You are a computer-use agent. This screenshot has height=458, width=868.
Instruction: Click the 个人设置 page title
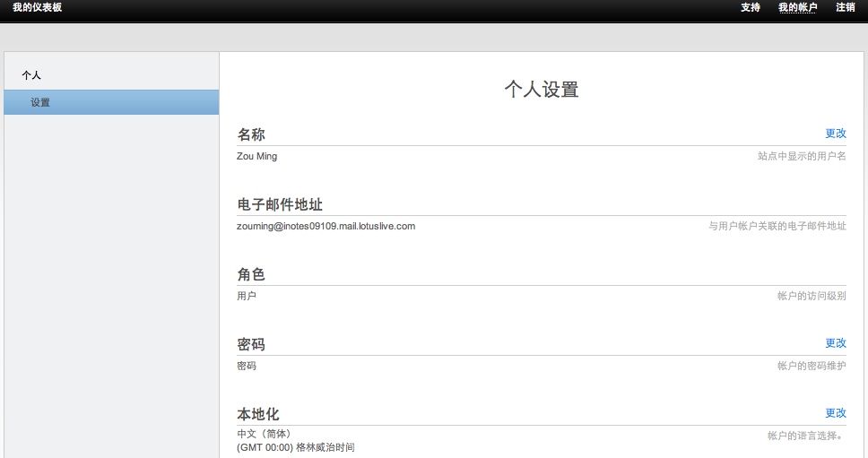(541, 90)
